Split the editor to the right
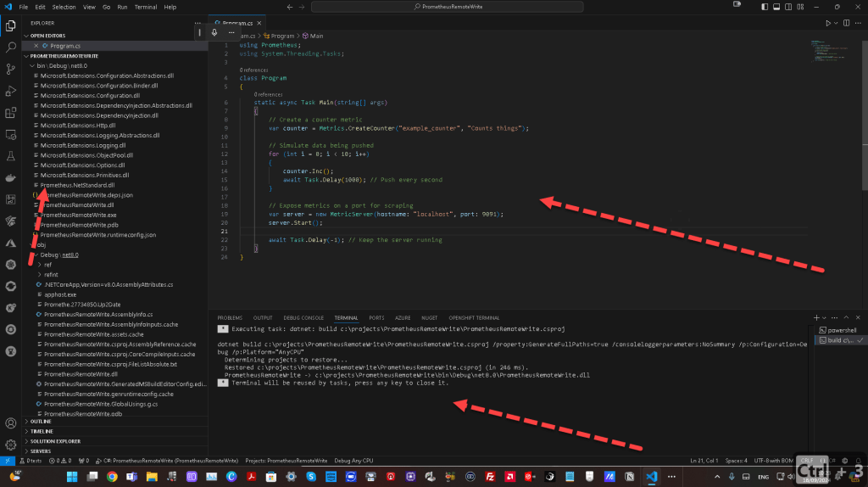The width and height of the screenshot is (868, 487). pos(847,23)
